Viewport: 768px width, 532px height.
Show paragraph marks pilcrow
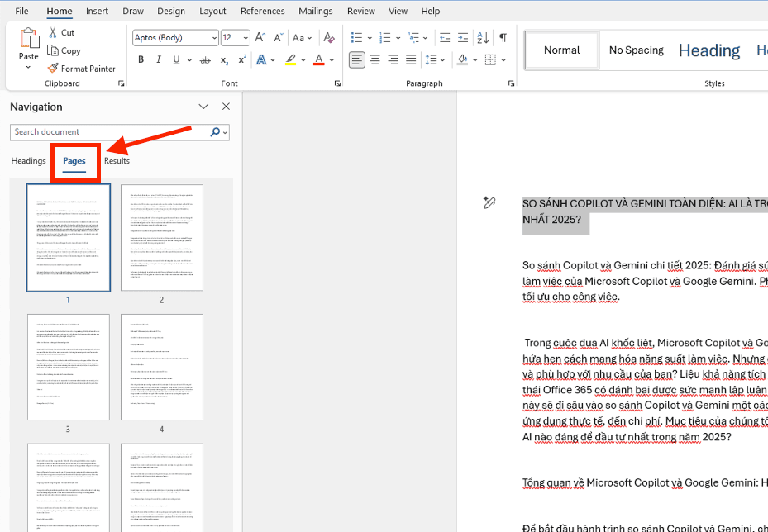point(503,38)
